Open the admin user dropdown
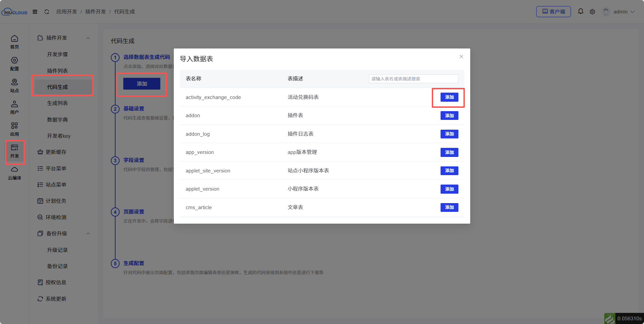644x324 pixels. click(620, 12)
